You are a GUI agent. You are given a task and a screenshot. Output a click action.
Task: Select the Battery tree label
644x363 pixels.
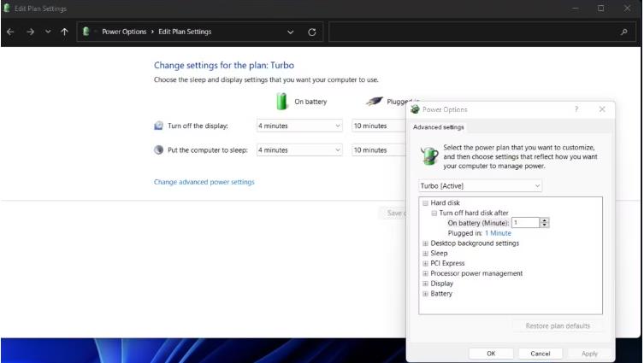tap(441, 294)
